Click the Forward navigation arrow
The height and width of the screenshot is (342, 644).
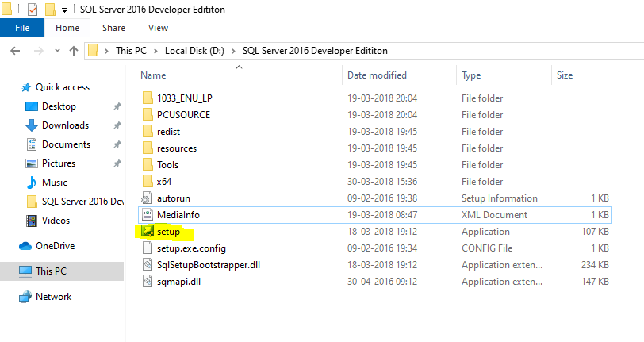point(39,51)
